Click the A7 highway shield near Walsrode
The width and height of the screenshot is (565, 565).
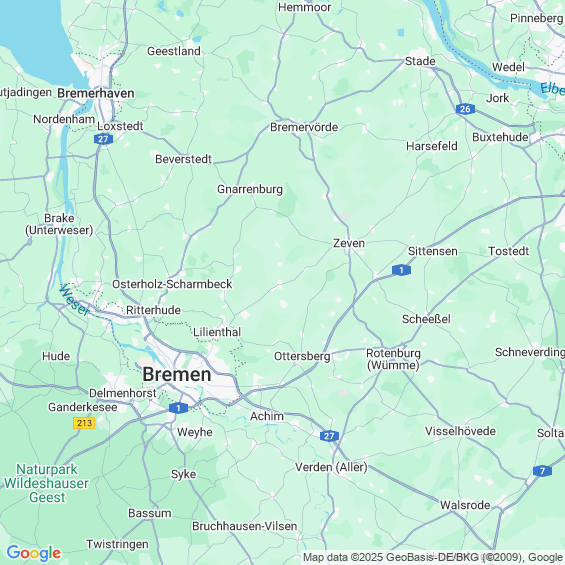click(x=542, y=471)
